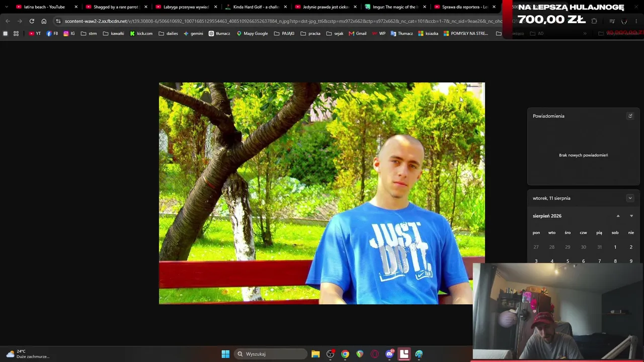The height and width of the screenshot is (362, 644).
Task: Click the Wyszukaj taskbar search box
Action: [271, 354]
